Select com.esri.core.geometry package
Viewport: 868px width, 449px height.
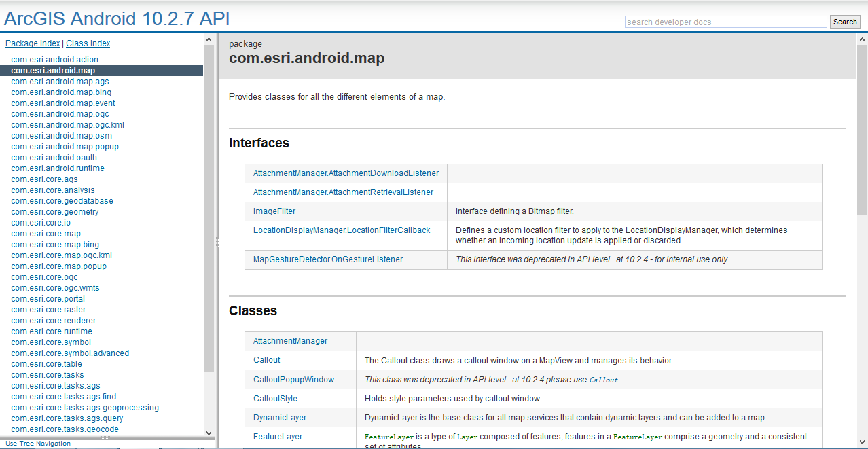[55, 212]
